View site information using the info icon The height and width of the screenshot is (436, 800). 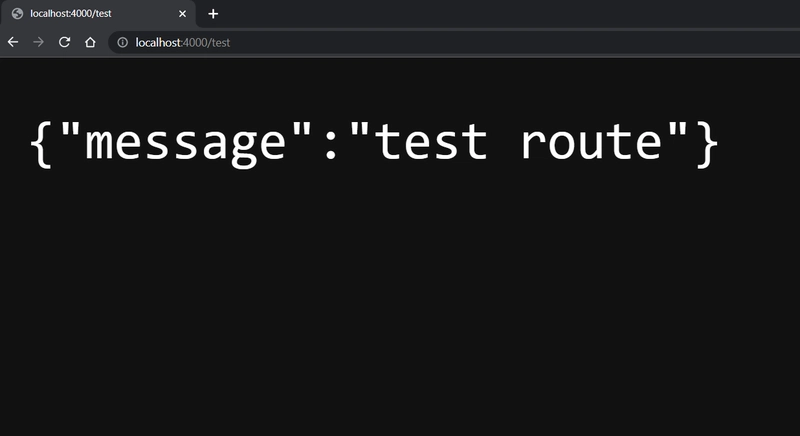[122, 42]
